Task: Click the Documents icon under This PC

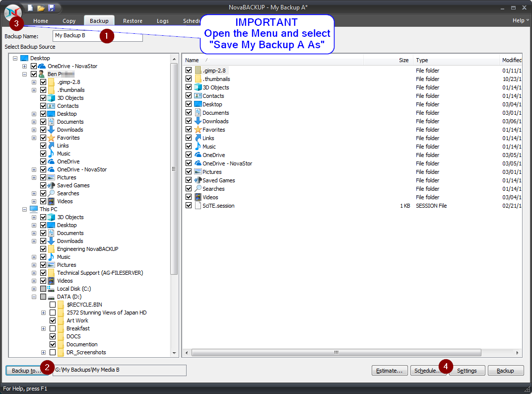Action: 51,233
